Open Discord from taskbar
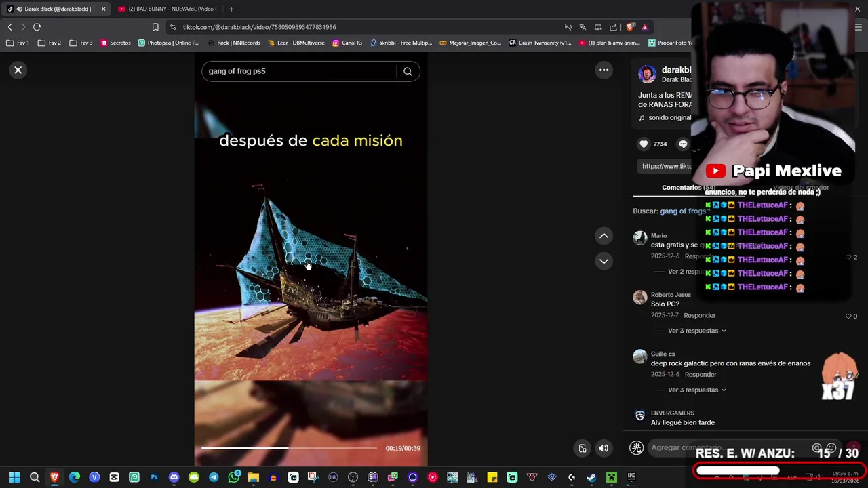This screenshot has height=488, width=868. 174,477
